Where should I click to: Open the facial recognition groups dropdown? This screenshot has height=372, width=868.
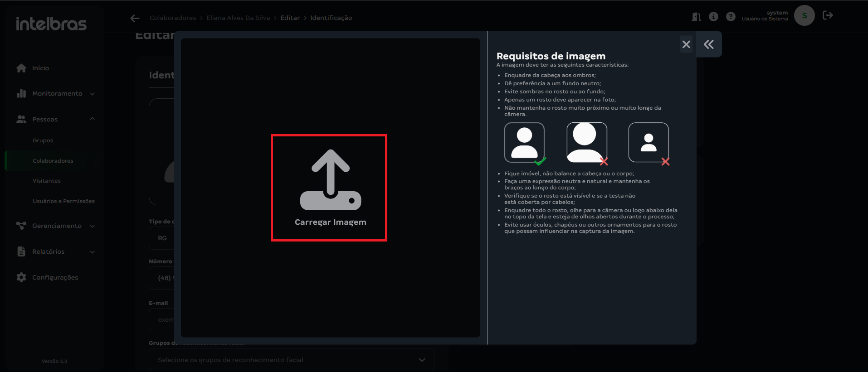click(291, 360)
